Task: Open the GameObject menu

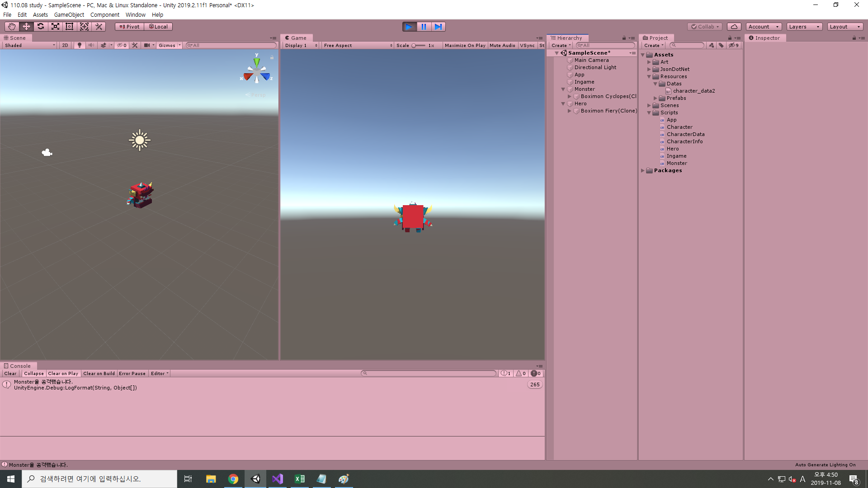Action: (x=69, y=14)
